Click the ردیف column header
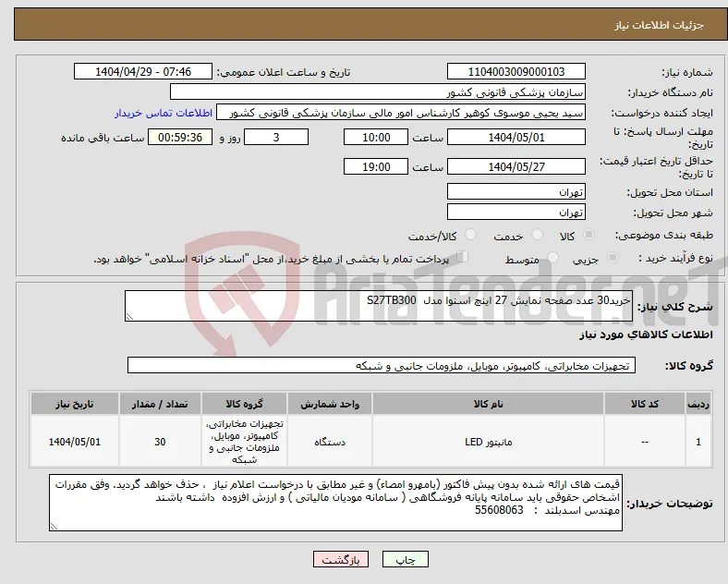728x584 pixels. click(x=698, y=404)
